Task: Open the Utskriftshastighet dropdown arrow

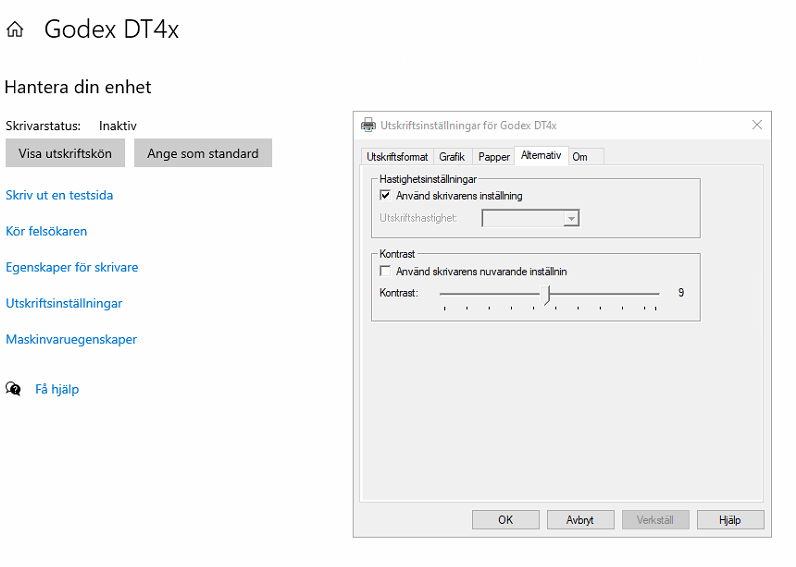Action: (x=571, y=218)
